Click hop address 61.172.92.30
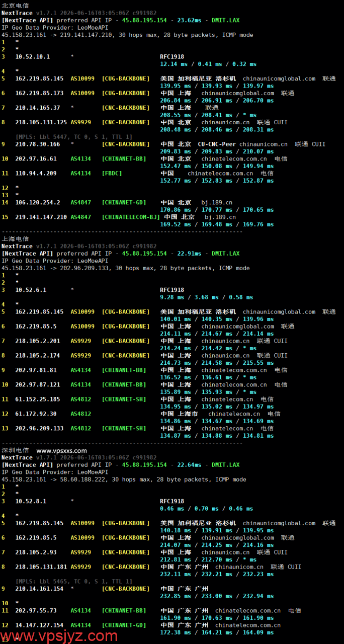The width and height of the screenshot is (344, 644). [36, 414]
